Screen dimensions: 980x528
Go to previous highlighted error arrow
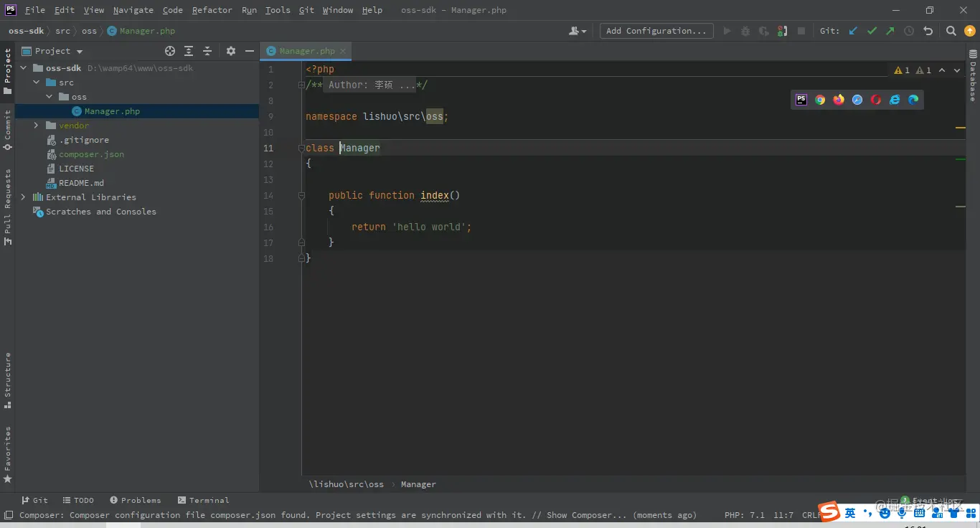tap(942, 70)
